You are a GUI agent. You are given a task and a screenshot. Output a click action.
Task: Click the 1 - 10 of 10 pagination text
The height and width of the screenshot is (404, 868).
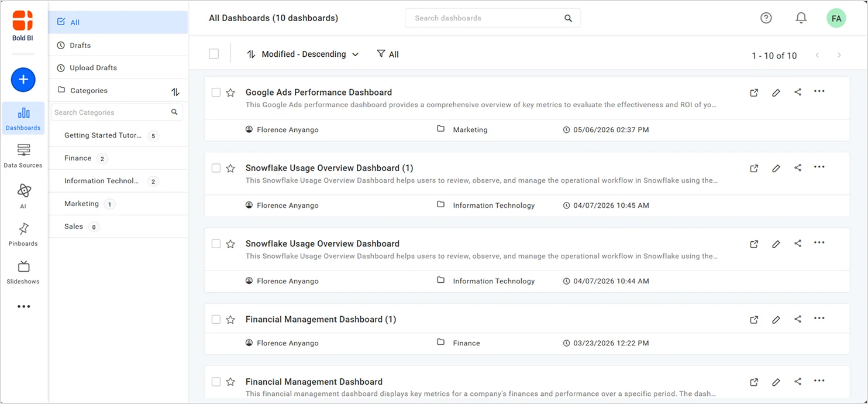pos(774,56)
